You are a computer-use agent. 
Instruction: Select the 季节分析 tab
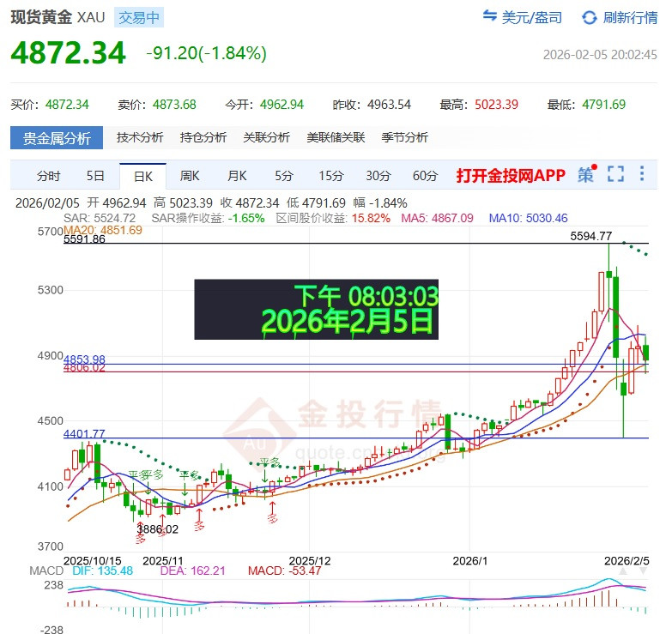[404, 137]
